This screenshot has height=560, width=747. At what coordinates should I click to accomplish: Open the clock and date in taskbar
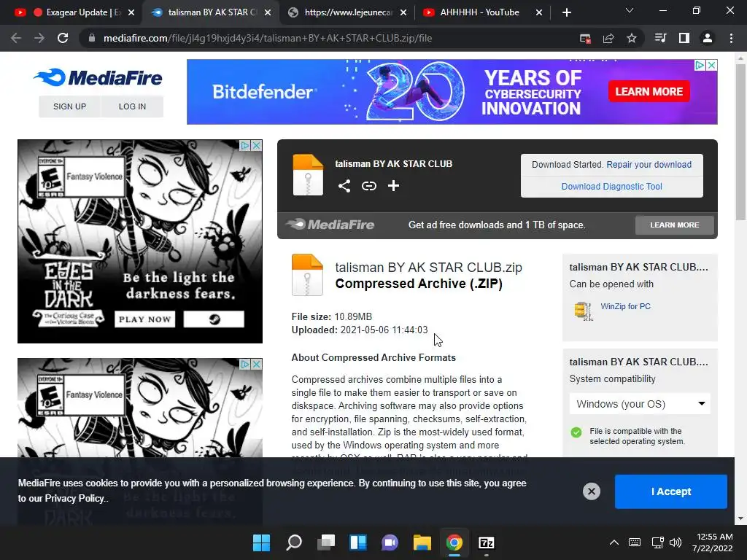pos(712,542)
